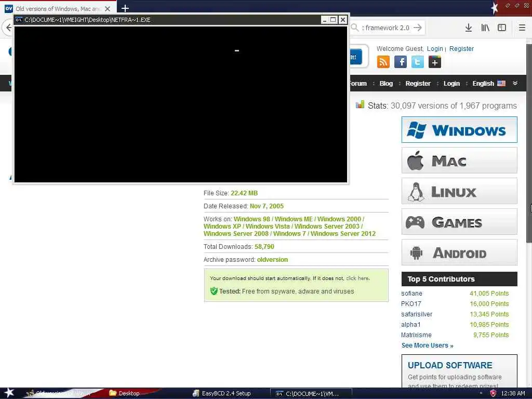Click the 'click here' download link
This screenshot has width=532, height=399.
click(x=357, y=278)
